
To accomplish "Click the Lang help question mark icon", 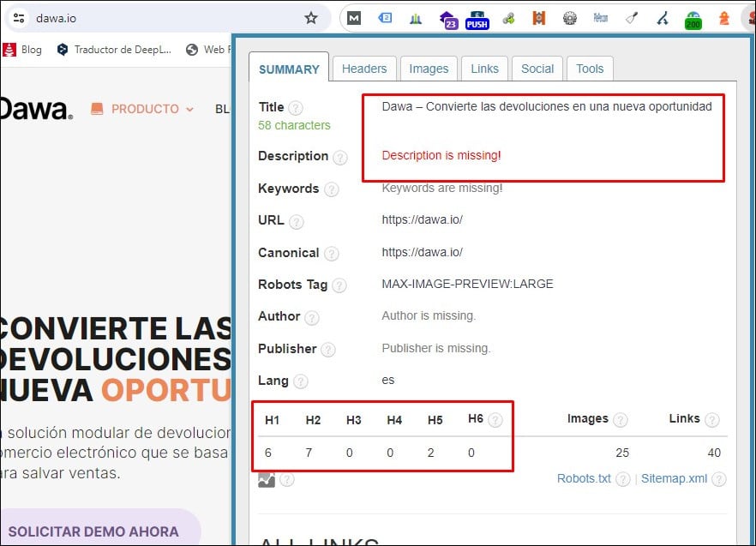I will 300,381.
